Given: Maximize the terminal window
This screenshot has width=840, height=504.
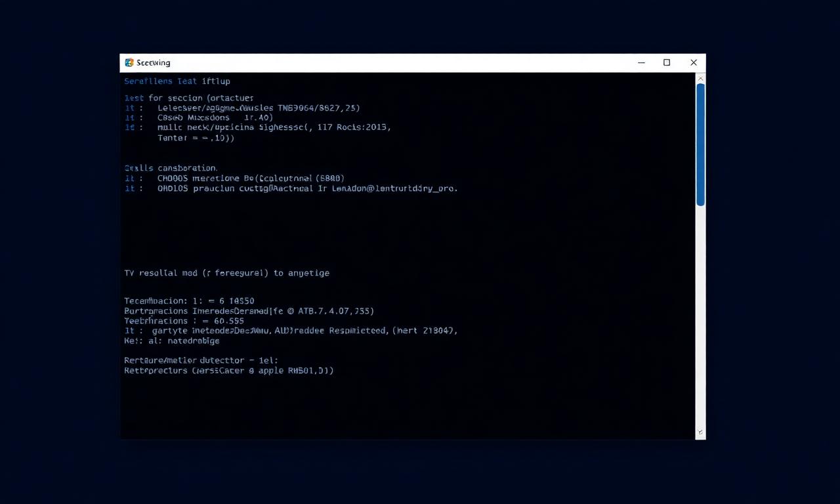Looking at the screenshot, I should click(x=667, y=62).
